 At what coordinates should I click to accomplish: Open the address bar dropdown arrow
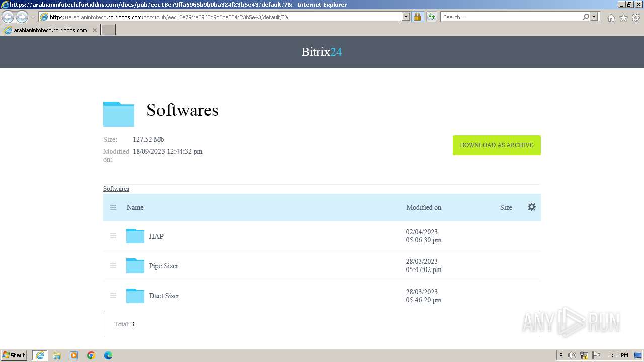pos(406,17)
